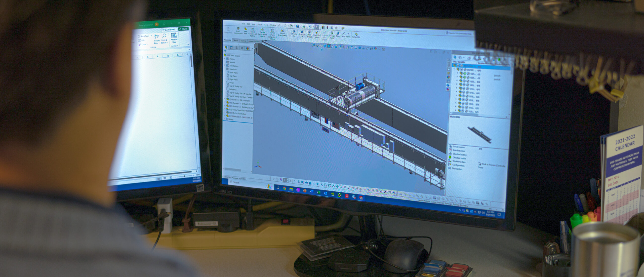Select the Equations tree item
Viewport: 644px width, 277px height.
click(x=231, y=69)
